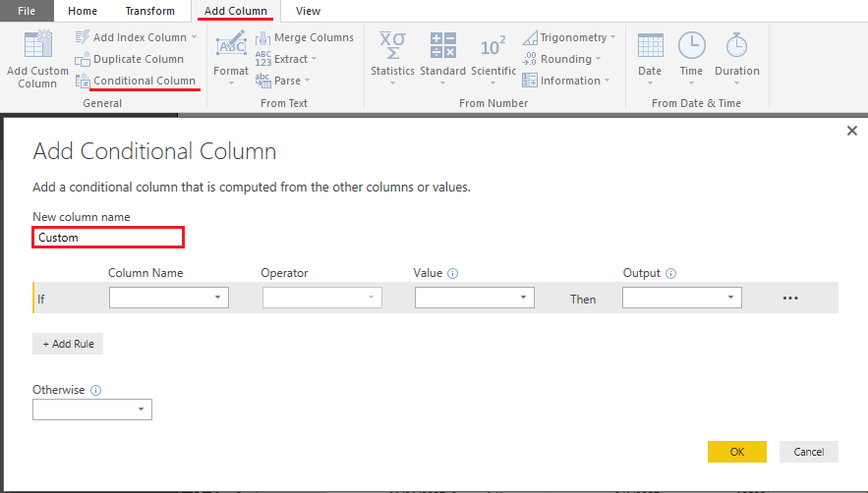Switch to the View tab
This screenshot has width=868, height=493.
[x=308, y=11]
